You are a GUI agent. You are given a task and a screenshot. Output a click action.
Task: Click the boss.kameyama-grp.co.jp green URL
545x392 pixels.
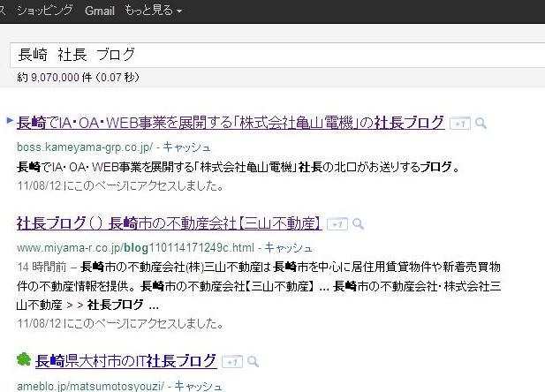coord(84,147)
